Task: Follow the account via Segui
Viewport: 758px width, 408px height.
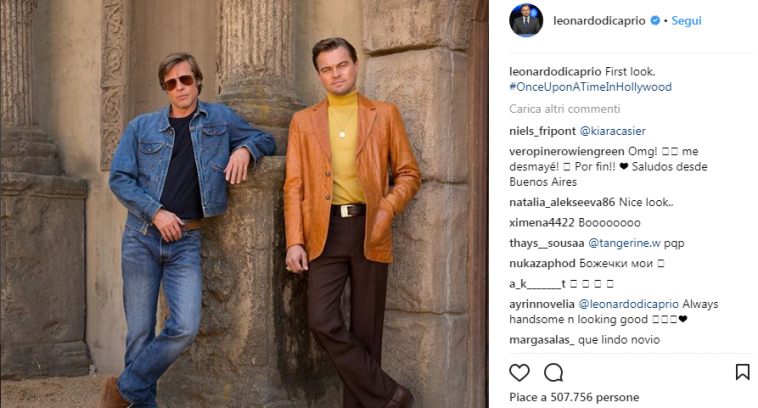Action: [686, 21]
